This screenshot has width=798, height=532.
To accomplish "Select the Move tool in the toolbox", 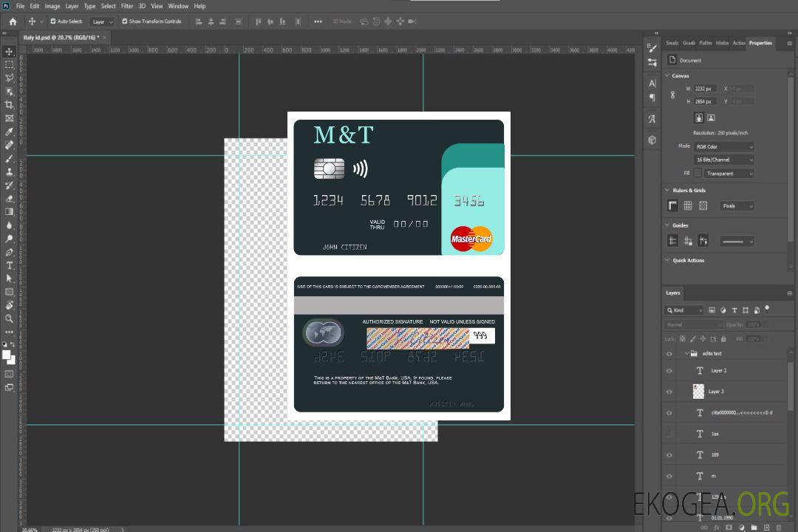I will click(x=9, y=52).
